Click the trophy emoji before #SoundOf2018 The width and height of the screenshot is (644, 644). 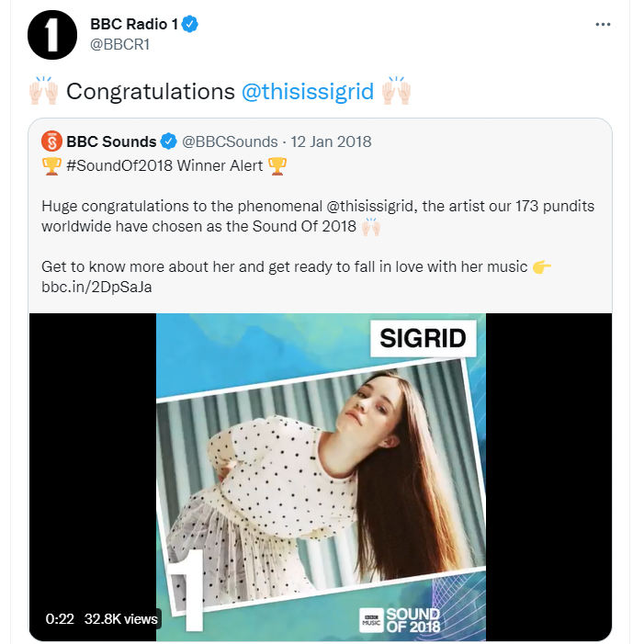[51, 166]
